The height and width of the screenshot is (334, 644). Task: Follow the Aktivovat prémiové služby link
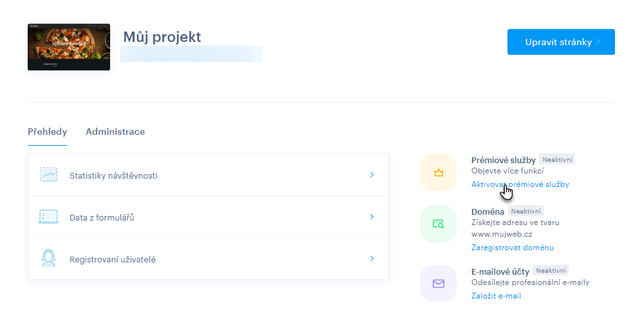[x=520, y=184]
